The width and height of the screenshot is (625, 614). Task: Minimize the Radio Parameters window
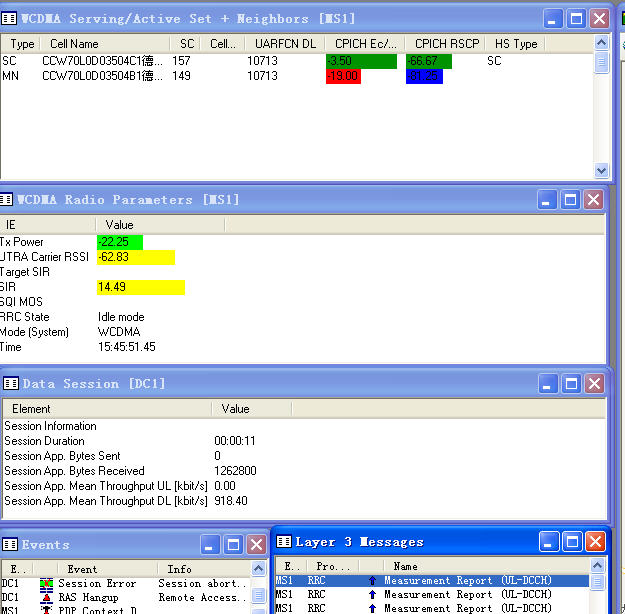[547, 200]
